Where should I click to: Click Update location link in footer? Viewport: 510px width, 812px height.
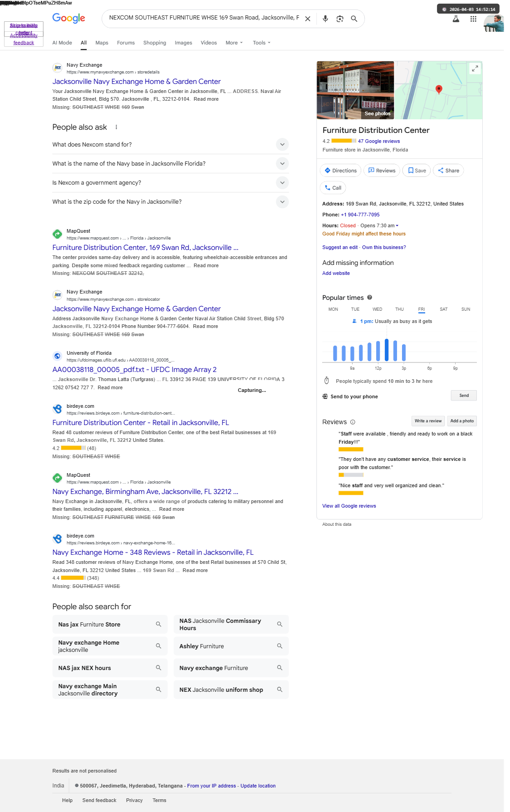(258, 786)
